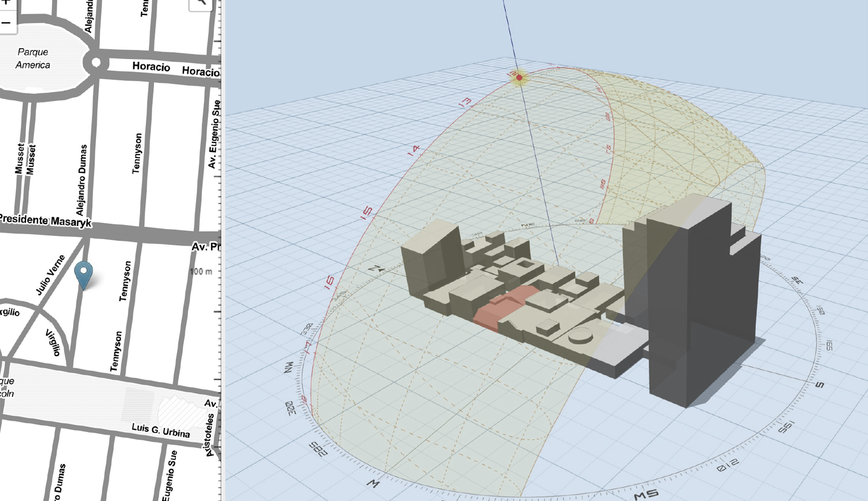868x501 pixels.
Task: Zoom out the map with minus button
Action: 6,24
